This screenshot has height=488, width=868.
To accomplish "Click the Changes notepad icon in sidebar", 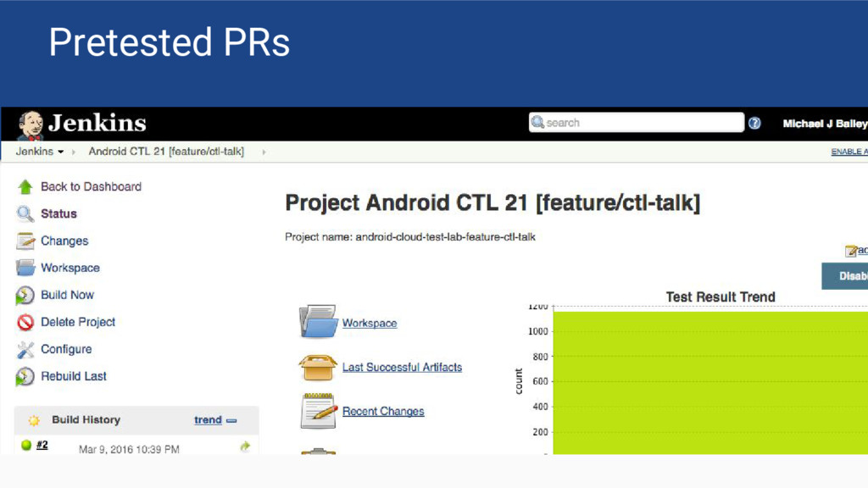I will click(25, 241).
